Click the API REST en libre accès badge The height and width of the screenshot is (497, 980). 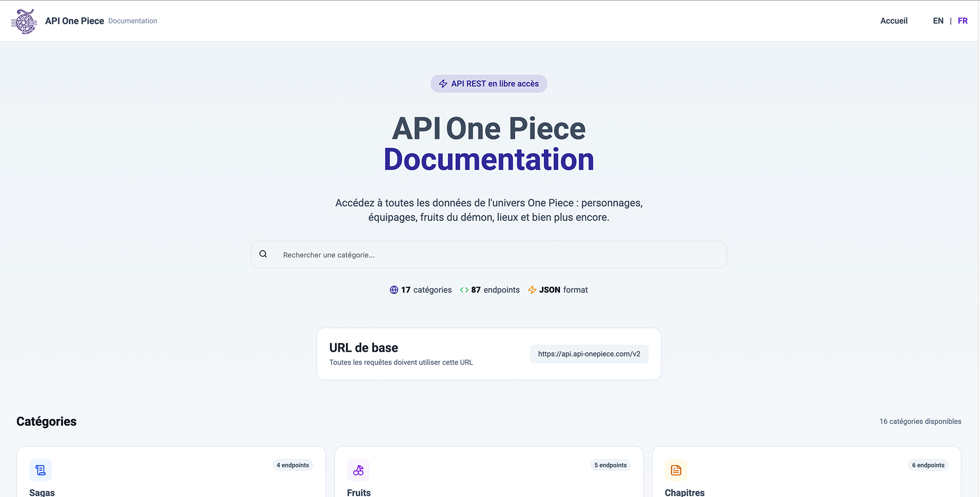point(489,84)
